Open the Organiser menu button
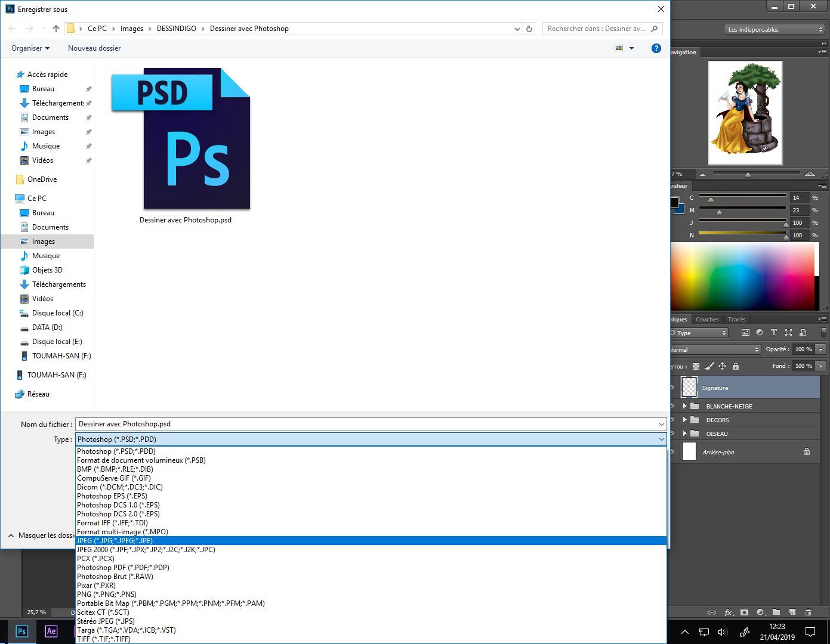 pyautogui.click(x=30, y=48)
